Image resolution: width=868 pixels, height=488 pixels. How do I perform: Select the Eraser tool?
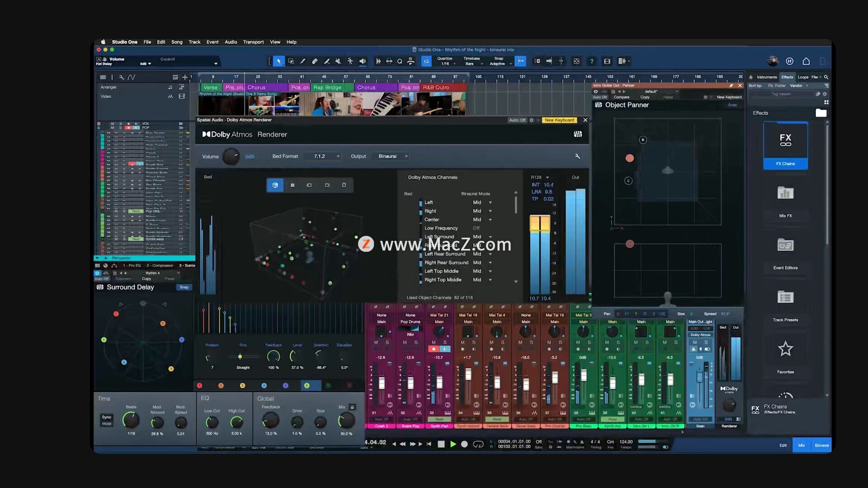[x=315, y=61]
